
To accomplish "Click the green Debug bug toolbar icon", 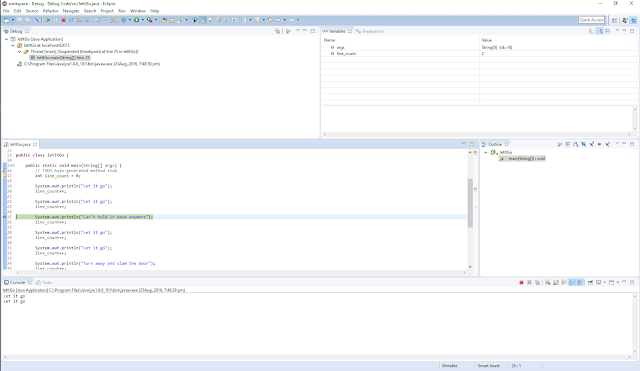I will (x=123, y=20).
